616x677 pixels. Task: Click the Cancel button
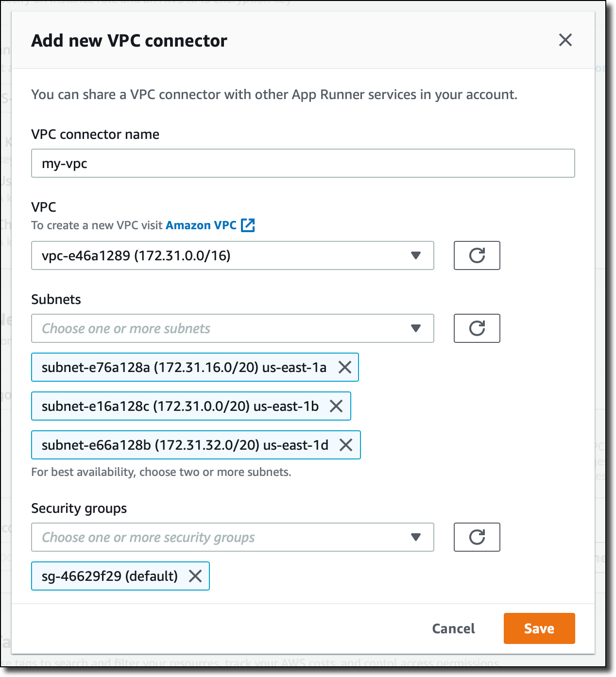tap(453, 628)
